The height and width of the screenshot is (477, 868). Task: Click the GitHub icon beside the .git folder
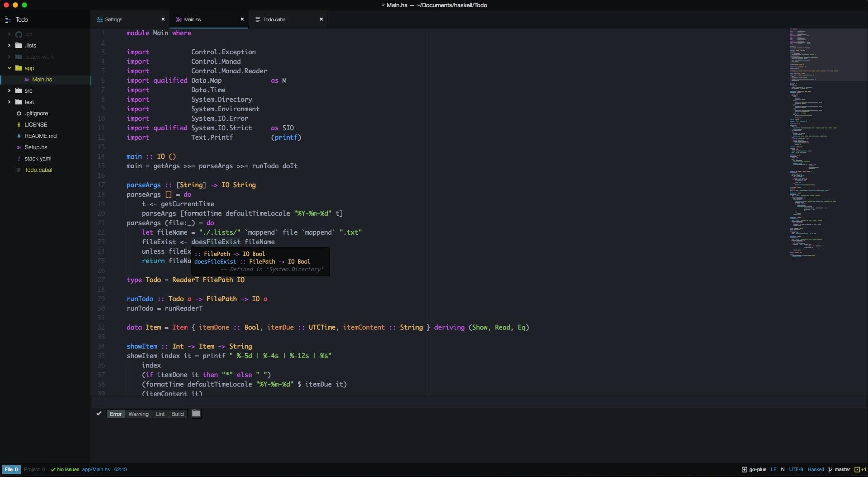coord(19,34)
